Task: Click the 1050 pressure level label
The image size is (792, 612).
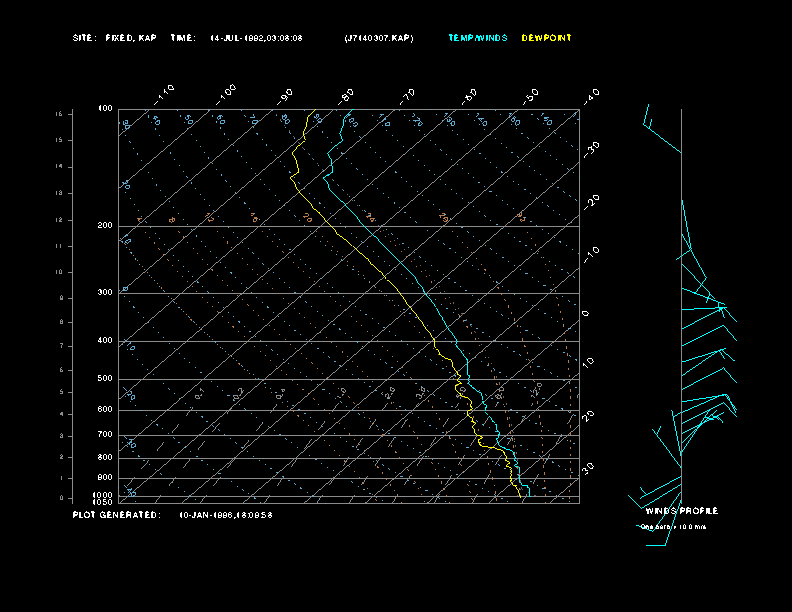Action: 104,502
